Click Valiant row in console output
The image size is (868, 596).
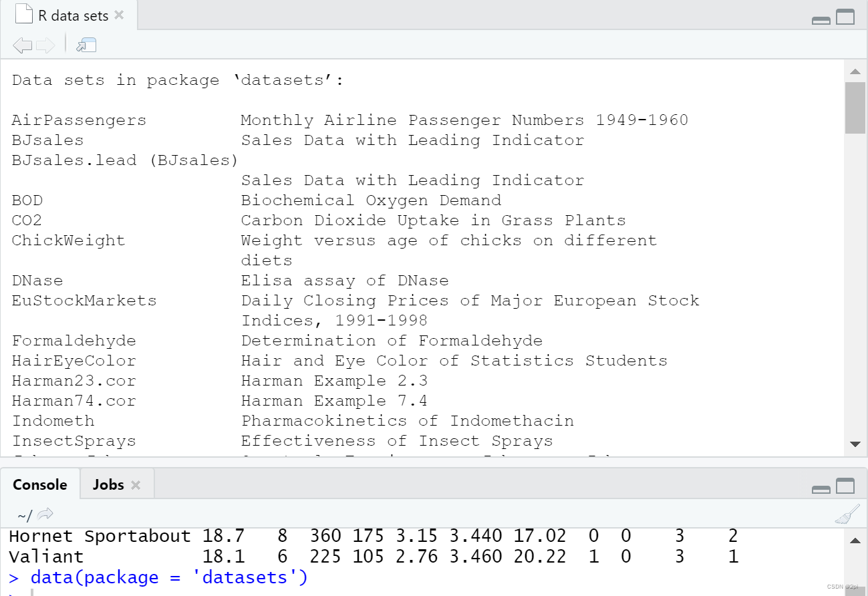[x=374, y=557]
